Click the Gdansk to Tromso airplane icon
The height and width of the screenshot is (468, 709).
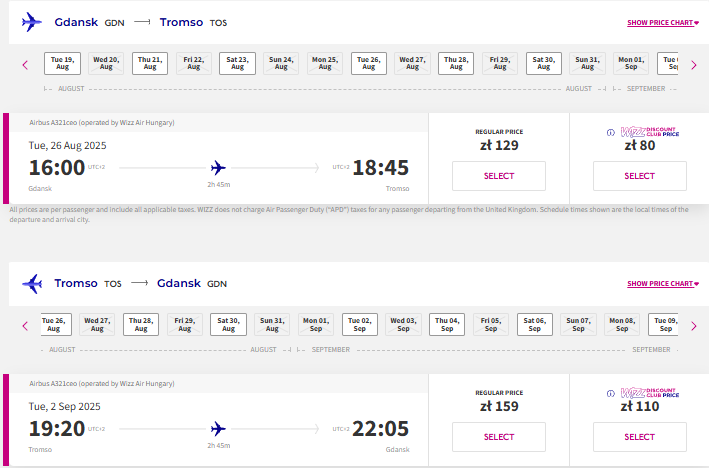pos(32,22)
